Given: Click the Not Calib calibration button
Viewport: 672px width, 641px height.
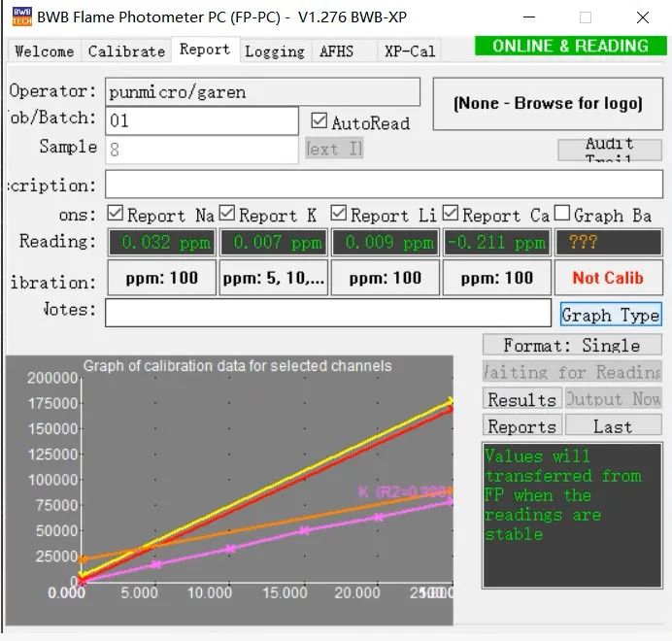Looking at the screenshot, I should pyautogui.click(x=607, y=278).
